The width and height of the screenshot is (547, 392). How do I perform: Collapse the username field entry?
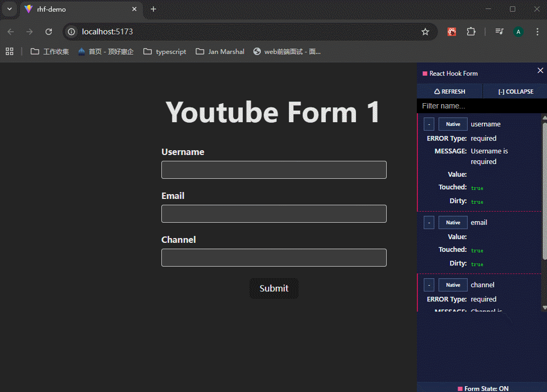pyautogui.click(x=429, y=124)
